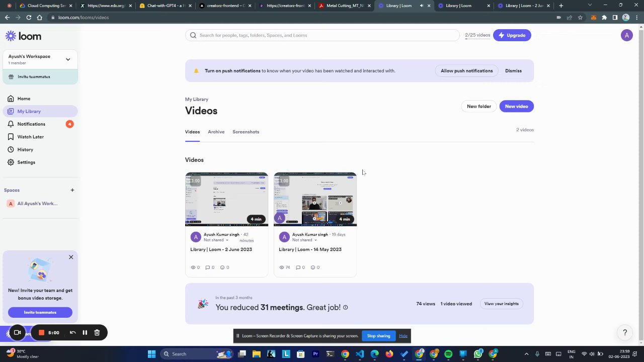
Task: Go back with the browser back arrow
Action: pyautogui.click(x=7, y=17)
